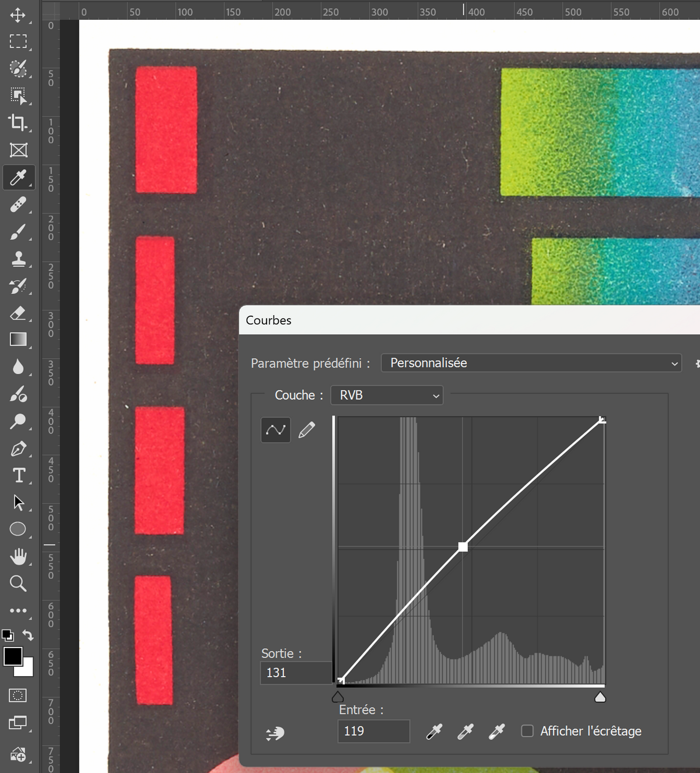Click the Entrée input value field
Viewport: 700px width, 773px height.
click(x=373, y=731)
